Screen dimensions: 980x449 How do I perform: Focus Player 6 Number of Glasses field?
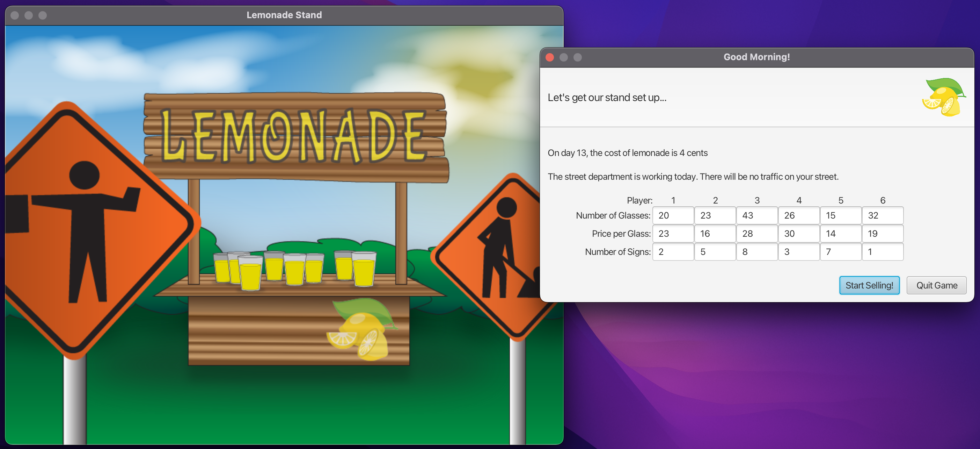point(882,215)
